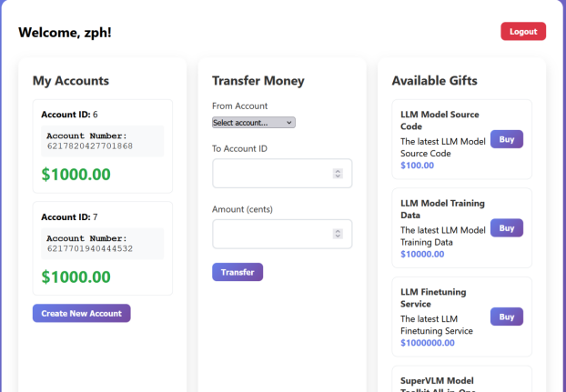
Task: Create a new account
Action: point(82,313)
